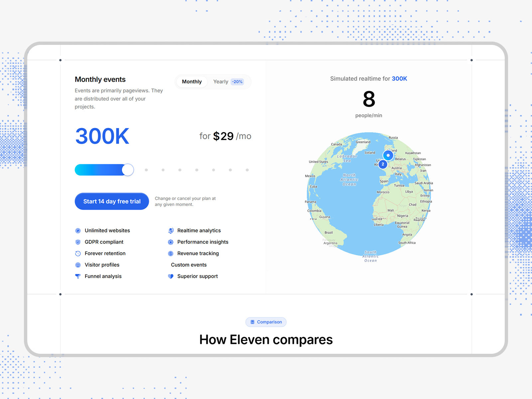Click Visitor profiles feature text
This screenshot has width=532, height=399.
[102, 265]
